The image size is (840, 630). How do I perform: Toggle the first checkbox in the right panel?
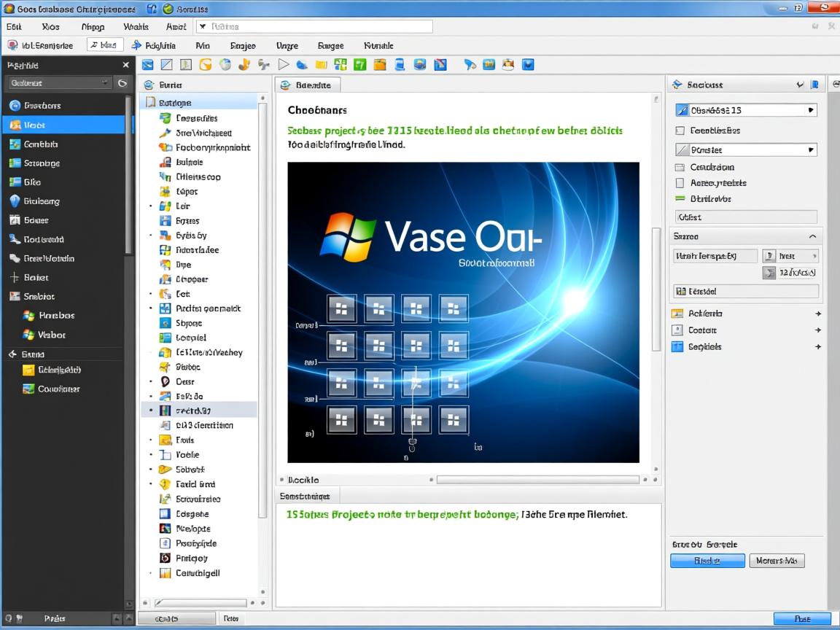680,131
